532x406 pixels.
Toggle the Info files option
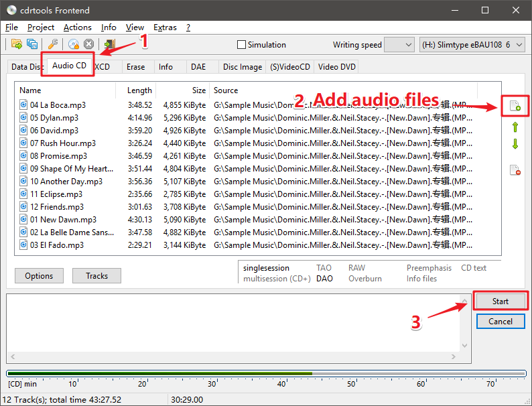(421, 279)
